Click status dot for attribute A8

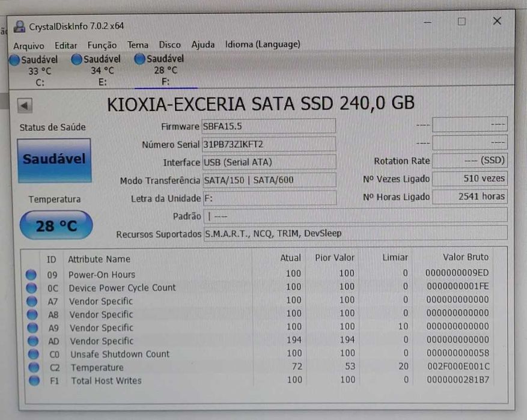pos(32,314)
